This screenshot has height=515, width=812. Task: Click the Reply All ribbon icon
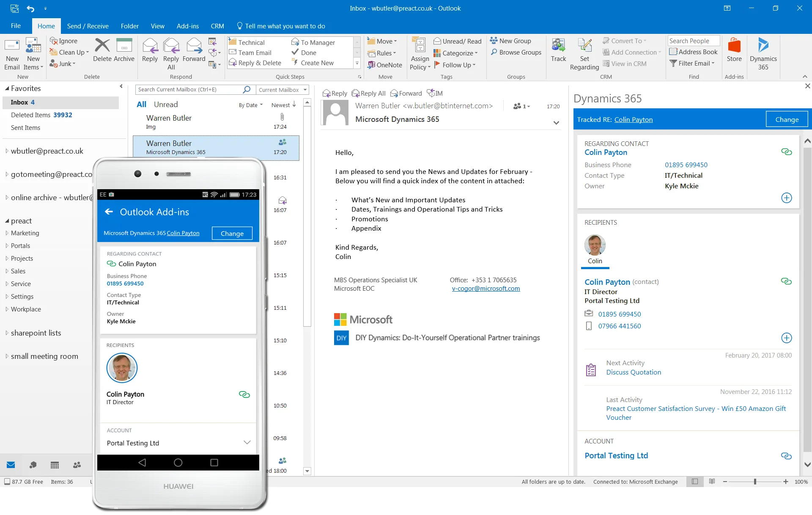tap(171, 46)
